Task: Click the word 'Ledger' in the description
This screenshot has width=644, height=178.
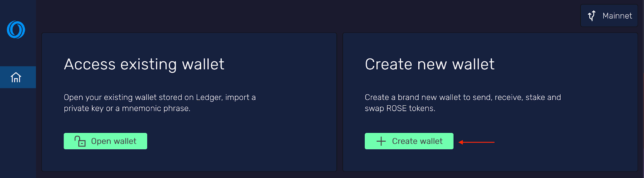Action: click(208, 98)
